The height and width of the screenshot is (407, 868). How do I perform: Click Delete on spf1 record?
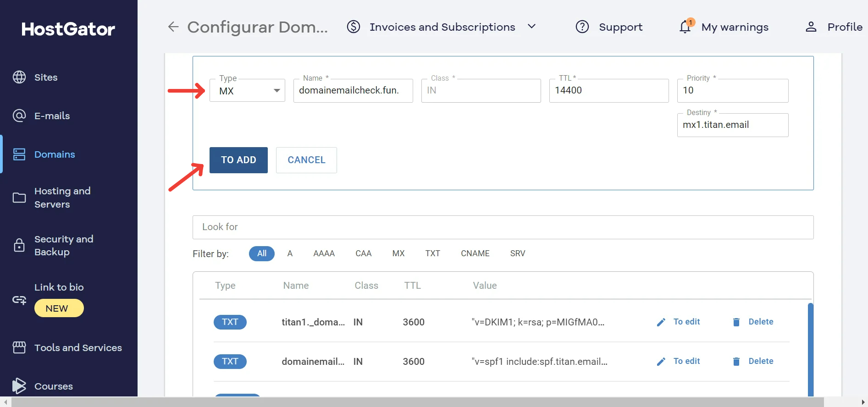tap(761, 361)
